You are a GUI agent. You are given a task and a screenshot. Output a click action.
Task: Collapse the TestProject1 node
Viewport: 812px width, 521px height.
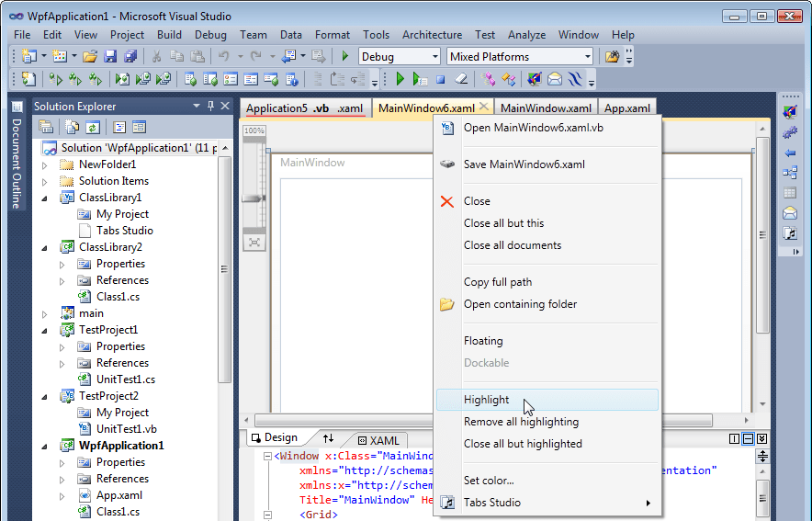coord(44,331)
